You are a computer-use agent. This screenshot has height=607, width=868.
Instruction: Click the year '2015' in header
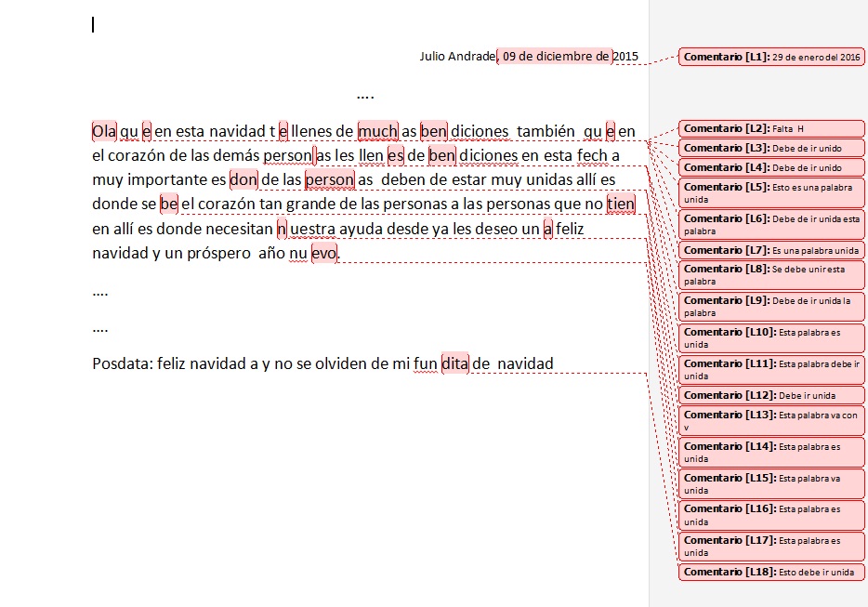click(x=625, y=56)
